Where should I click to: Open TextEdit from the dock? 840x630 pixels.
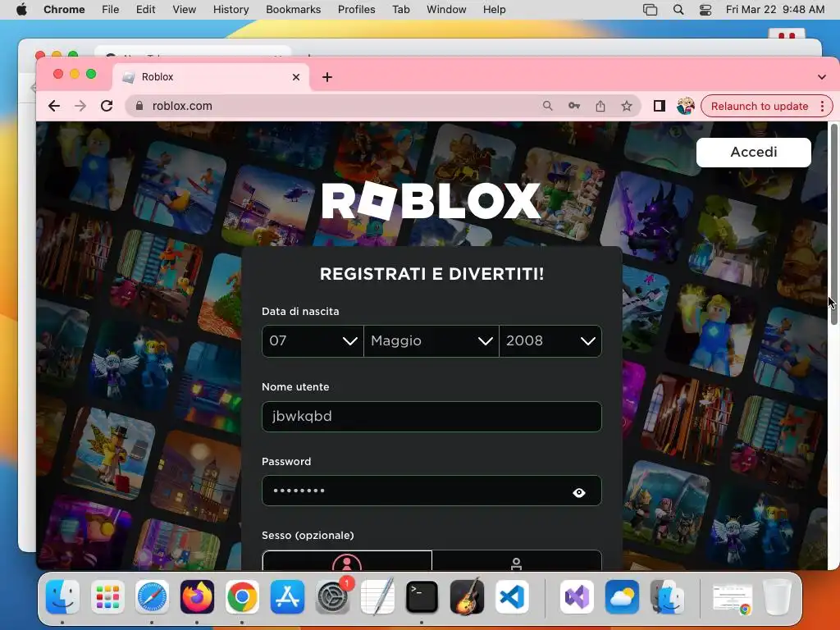(377, 597)
